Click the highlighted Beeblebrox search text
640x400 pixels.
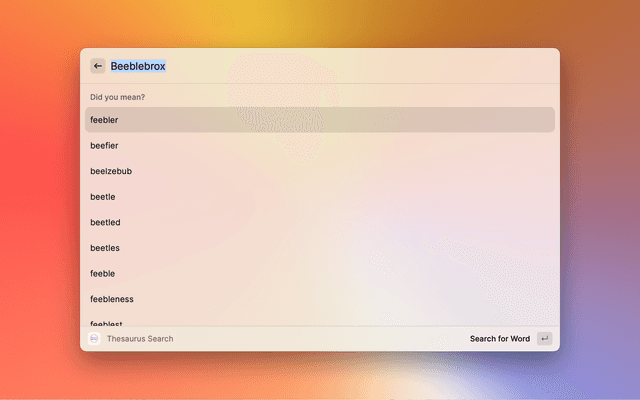(x=138, y=66)
